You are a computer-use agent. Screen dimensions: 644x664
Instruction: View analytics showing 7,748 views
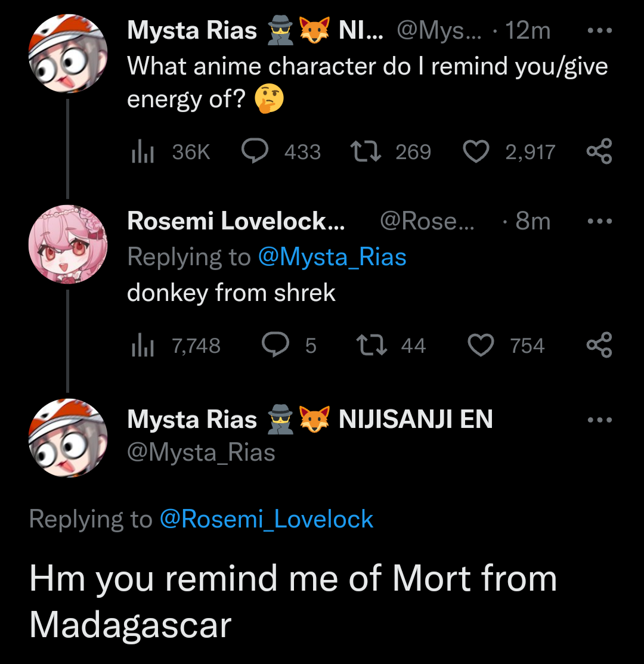143,346
